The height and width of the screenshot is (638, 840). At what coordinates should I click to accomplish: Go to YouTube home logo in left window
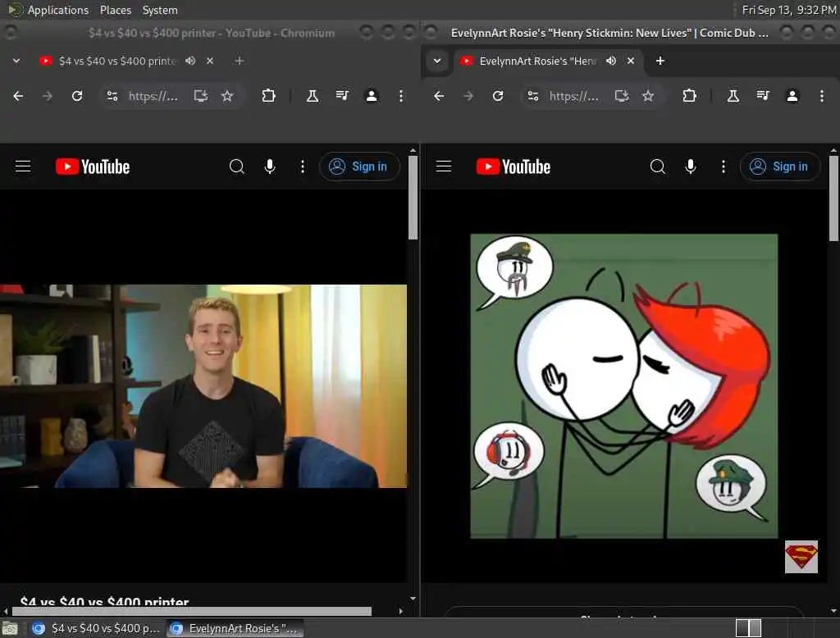click(x=93, y=166)
